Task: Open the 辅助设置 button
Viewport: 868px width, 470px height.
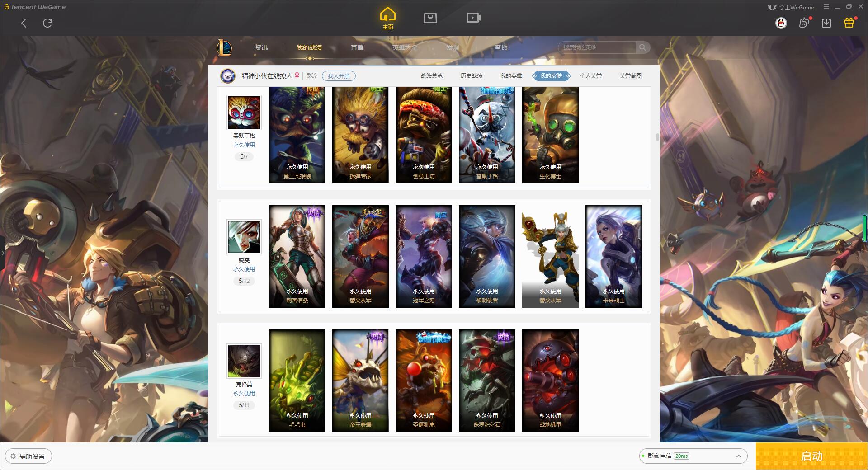Action: (x=28, y=456)
